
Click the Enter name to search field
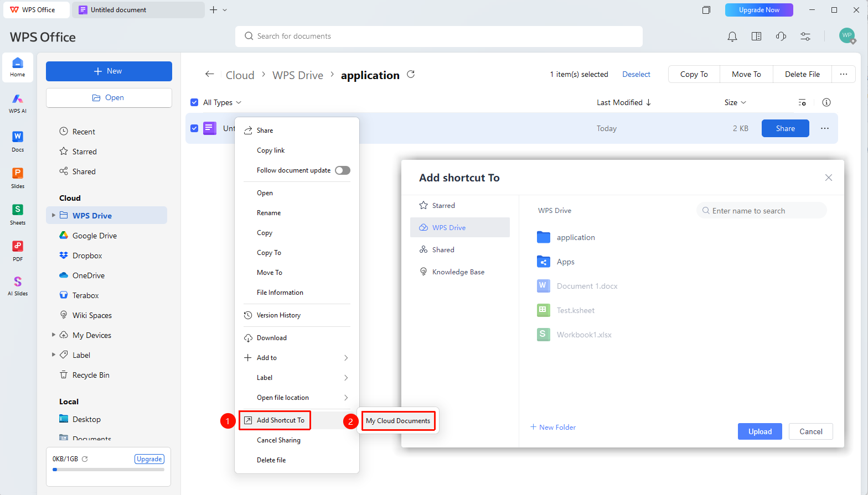coord(761,211)
